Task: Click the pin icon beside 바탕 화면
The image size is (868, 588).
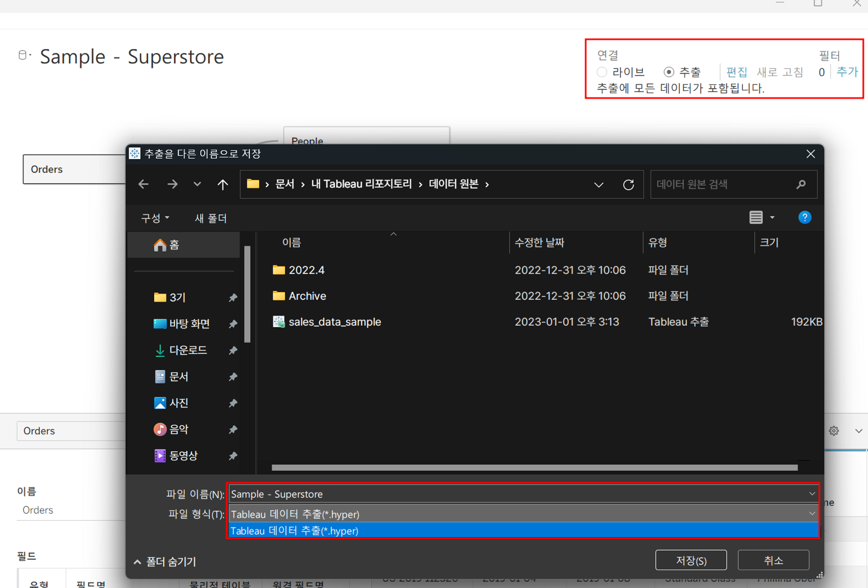Action: (x=233, y=324)
